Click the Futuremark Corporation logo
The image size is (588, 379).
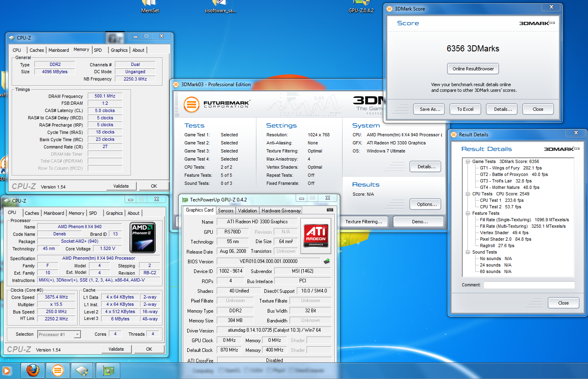pos(217,104)
